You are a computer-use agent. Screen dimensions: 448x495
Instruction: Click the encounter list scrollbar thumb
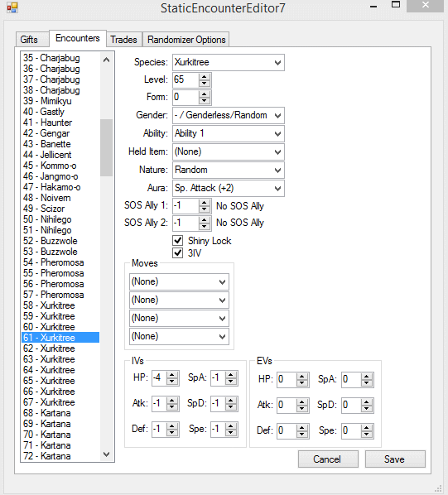pos(106,147)
